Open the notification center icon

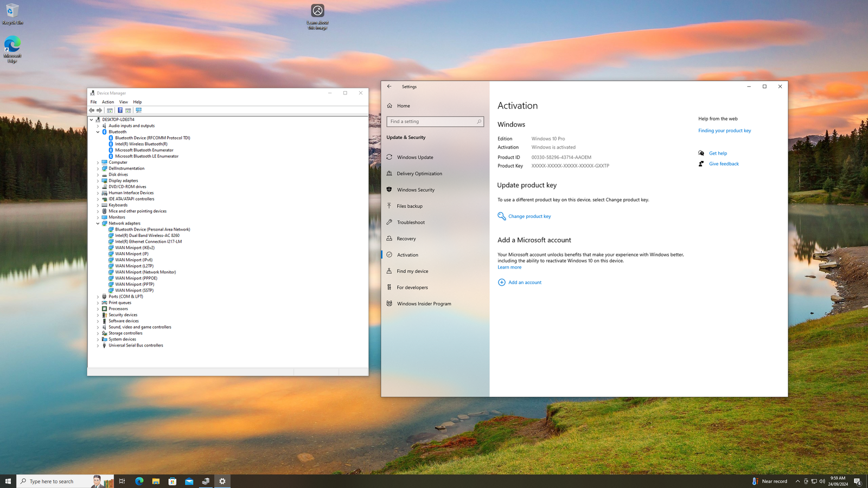[x=858, y=481]
